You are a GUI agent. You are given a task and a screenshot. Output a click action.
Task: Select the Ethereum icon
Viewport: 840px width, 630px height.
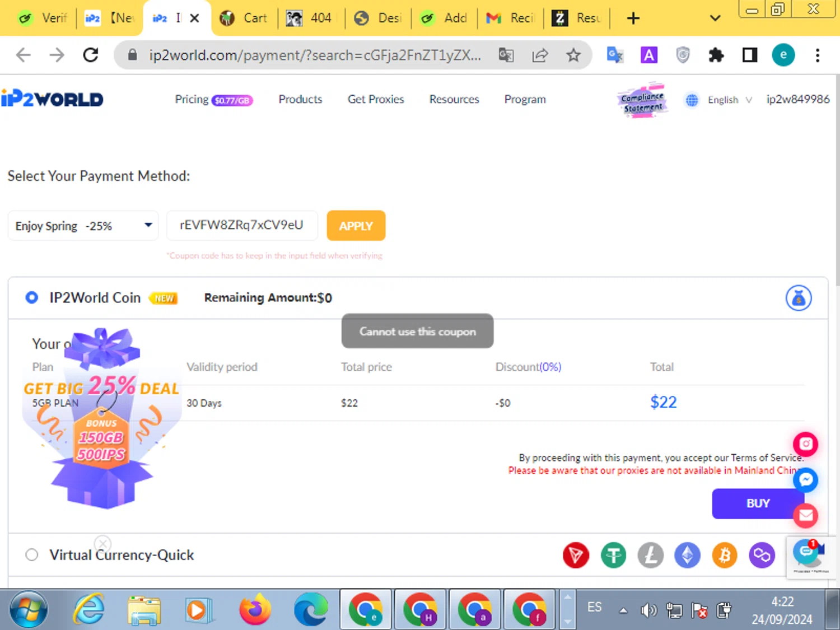point(687,555)
